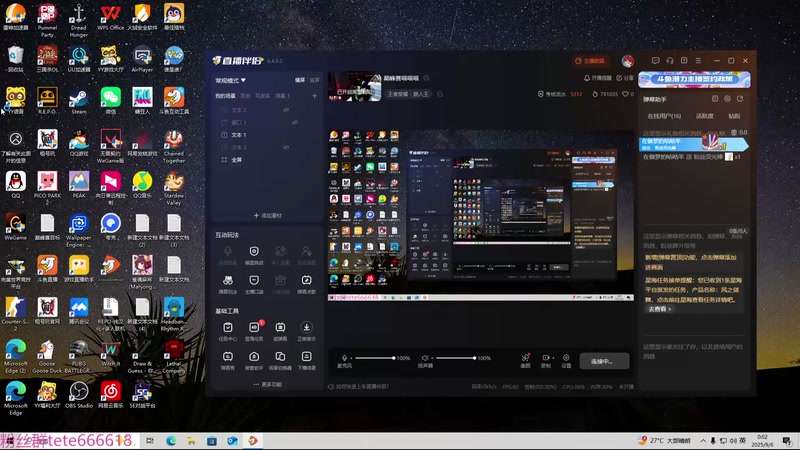Click the 斗鱼潜力主播签约政策 banner
800x450 pixels.
[694, 80]
